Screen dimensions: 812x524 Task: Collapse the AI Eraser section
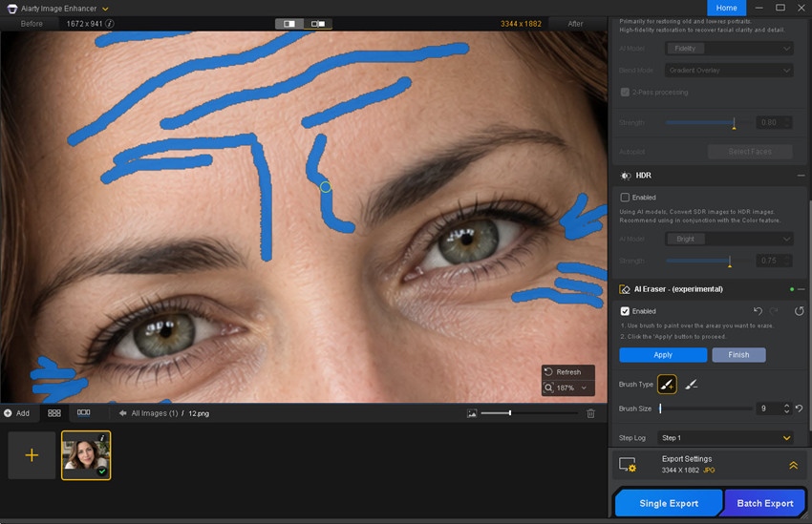tap(801, 289)
